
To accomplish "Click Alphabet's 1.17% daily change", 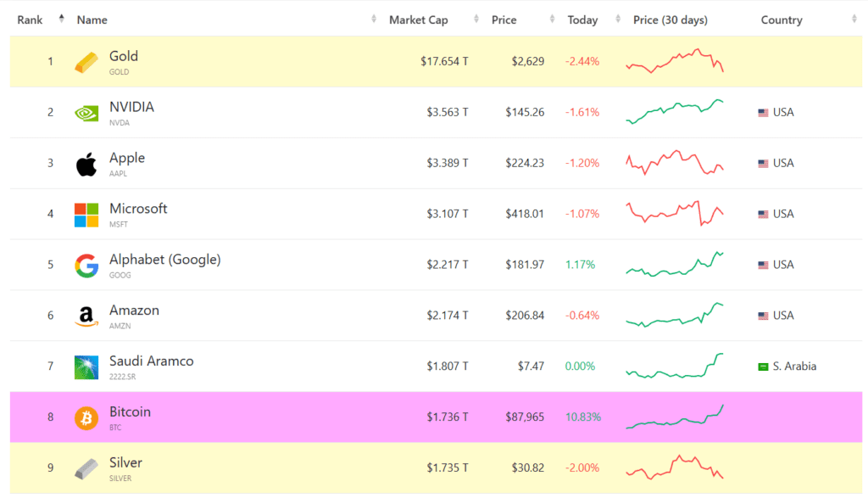I will click(580, 265).
